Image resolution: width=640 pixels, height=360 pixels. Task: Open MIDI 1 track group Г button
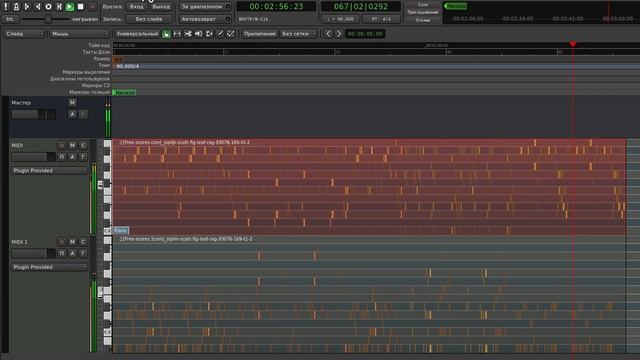[x=83, y=253]
